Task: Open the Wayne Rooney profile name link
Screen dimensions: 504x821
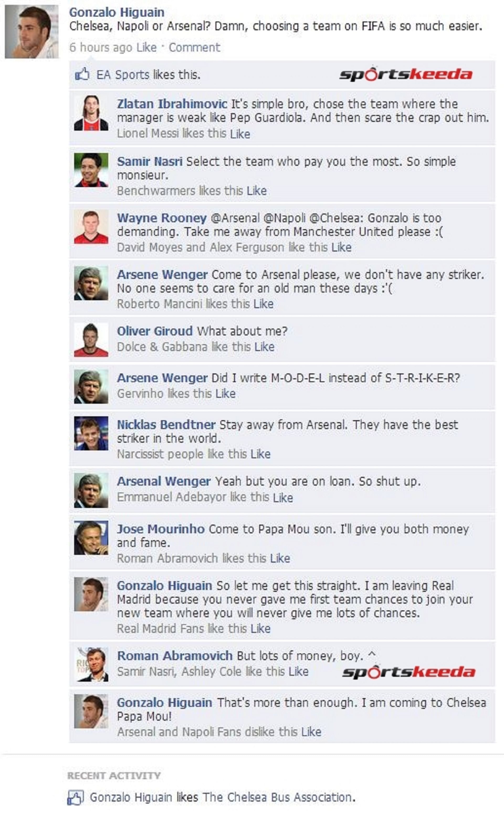Action: click(162, 218)
